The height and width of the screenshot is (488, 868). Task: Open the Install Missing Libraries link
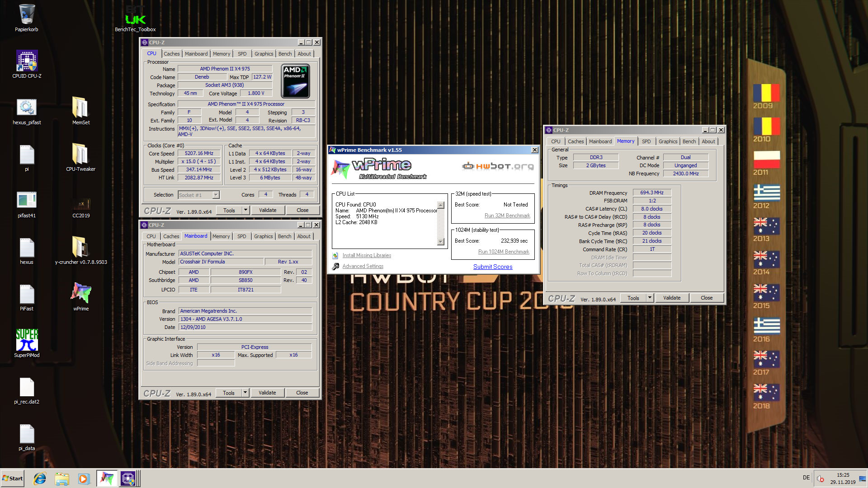(367, 255)
